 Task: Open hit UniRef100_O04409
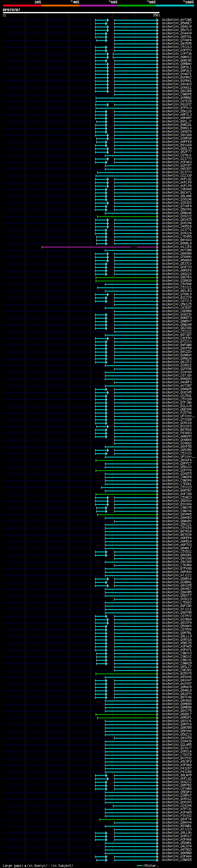[176, 33]
